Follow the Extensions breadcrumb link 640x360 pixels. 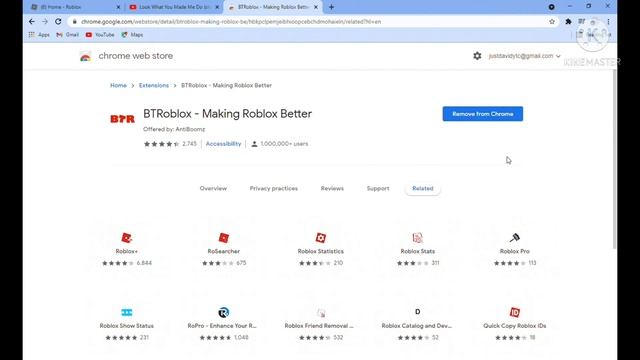(x=154, y=85)
